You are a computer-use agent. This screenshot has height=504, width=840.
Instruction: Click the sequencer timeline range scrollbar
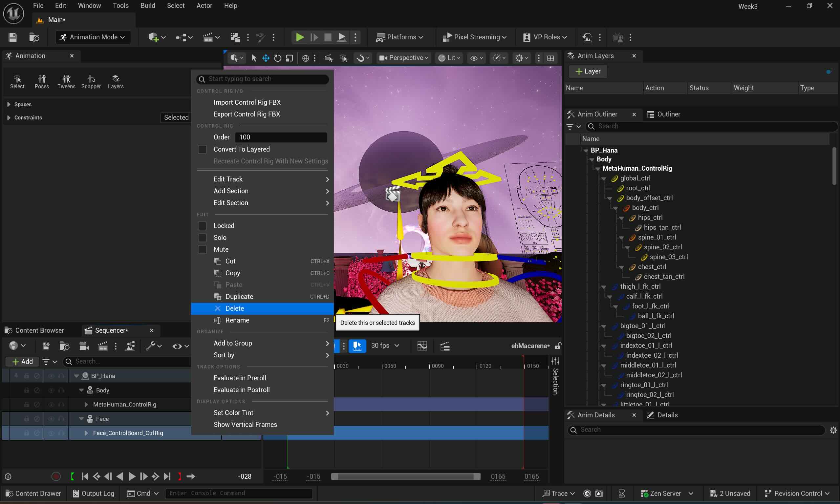coord(406,476)
